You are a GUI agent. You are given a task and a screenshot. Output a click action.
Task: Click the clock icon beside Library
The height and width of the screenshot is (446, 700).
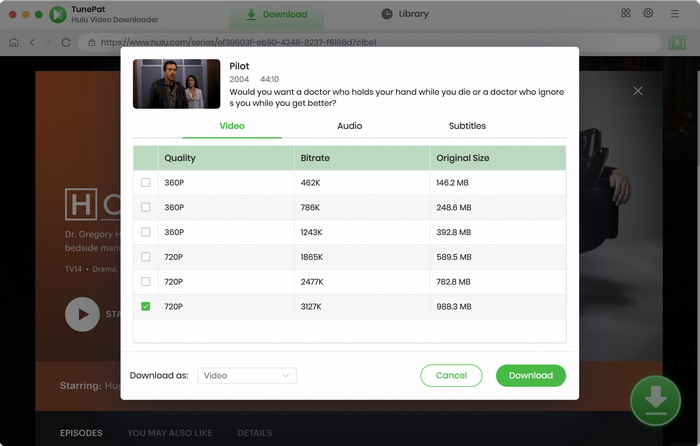[x=387, y=14]
